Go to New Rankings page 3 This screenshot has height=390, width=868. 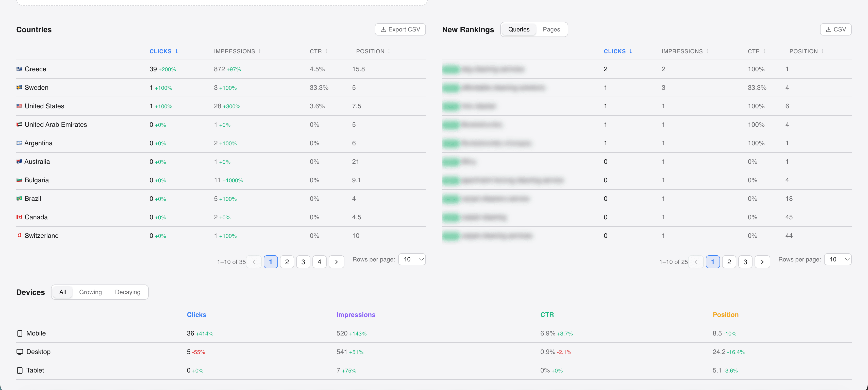tap(745, 262)
